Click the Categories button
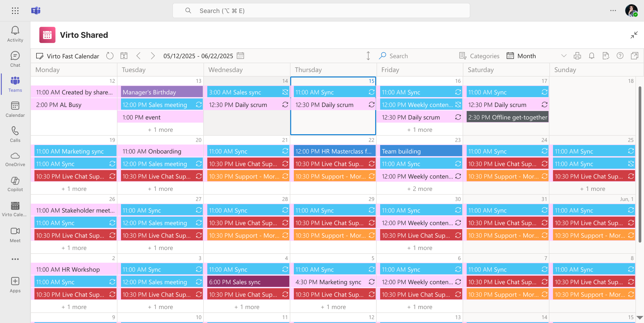The width and height of the screenshot is (644, 323). 479,56
